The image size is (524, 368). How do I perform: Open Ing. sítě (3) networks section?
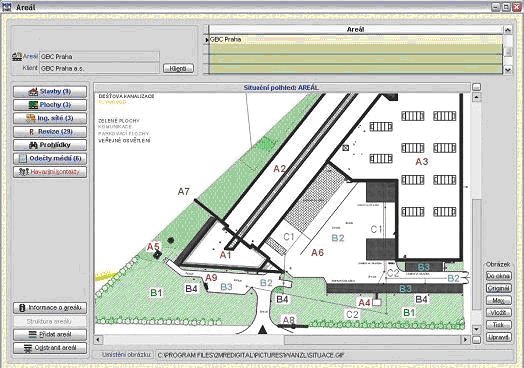click(50, 118)
